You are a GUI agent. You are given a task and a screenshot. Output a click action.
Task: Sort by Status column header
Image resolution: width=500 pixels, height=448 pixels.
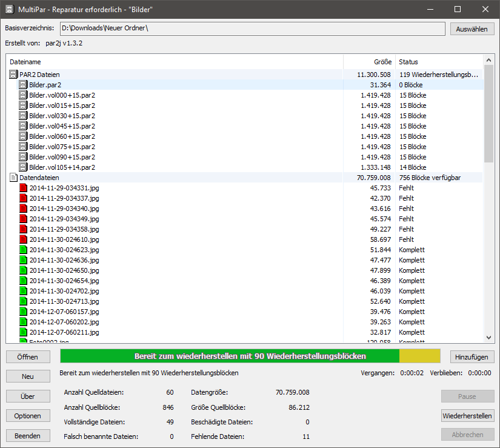tap(439, 62)
